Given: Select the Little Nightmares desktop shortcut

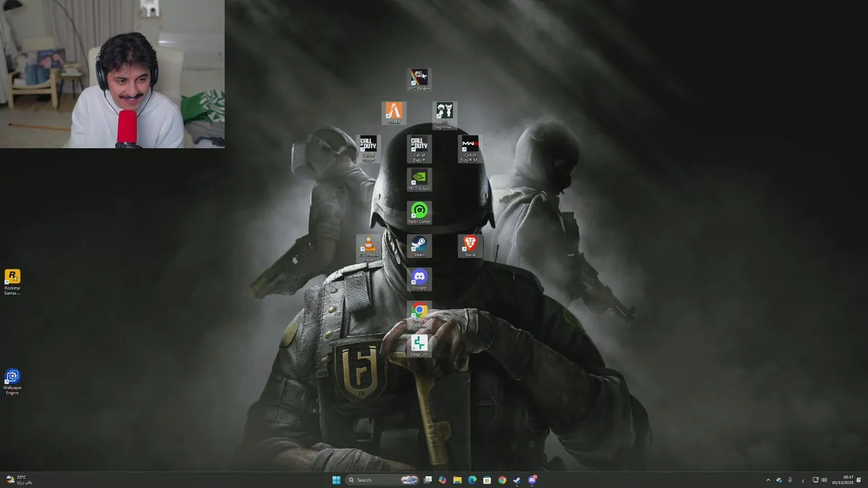Looking at the screenshot, I should point(444,115).
